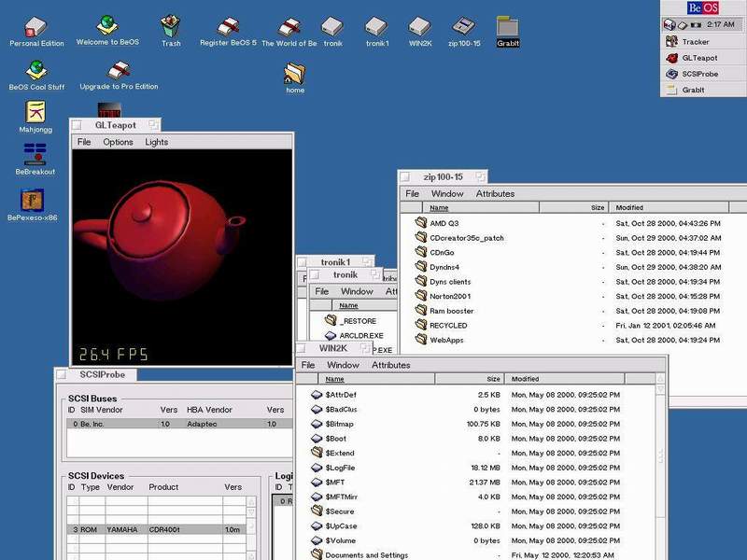Image resolution: width=747 pixels, height=560 pixels.
Task: Open Window menu in tronik window
Action: pyautogui.click(x=357, y=291)
